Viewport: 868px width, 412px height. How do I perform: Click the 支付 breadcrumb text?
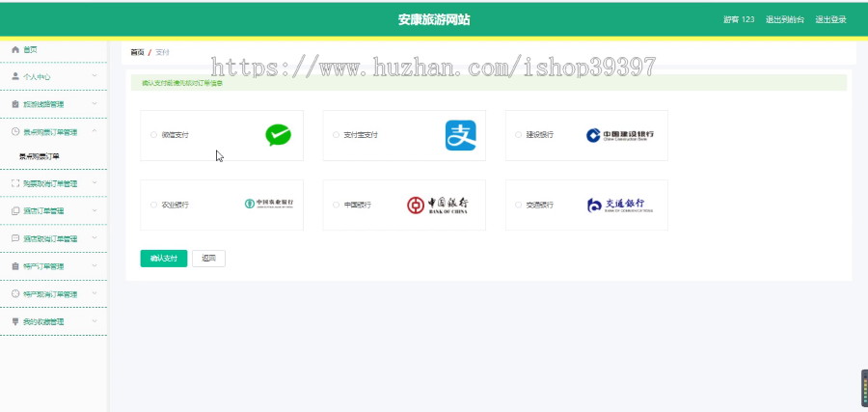point(162,53)
